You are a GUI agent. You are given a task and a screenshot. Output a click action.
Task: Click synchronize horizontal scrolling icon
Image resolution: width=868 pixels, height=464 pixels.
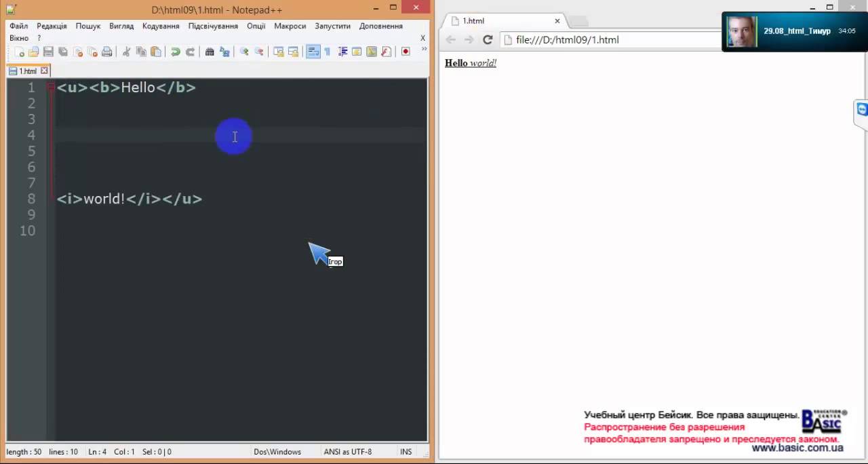[293, 52]
